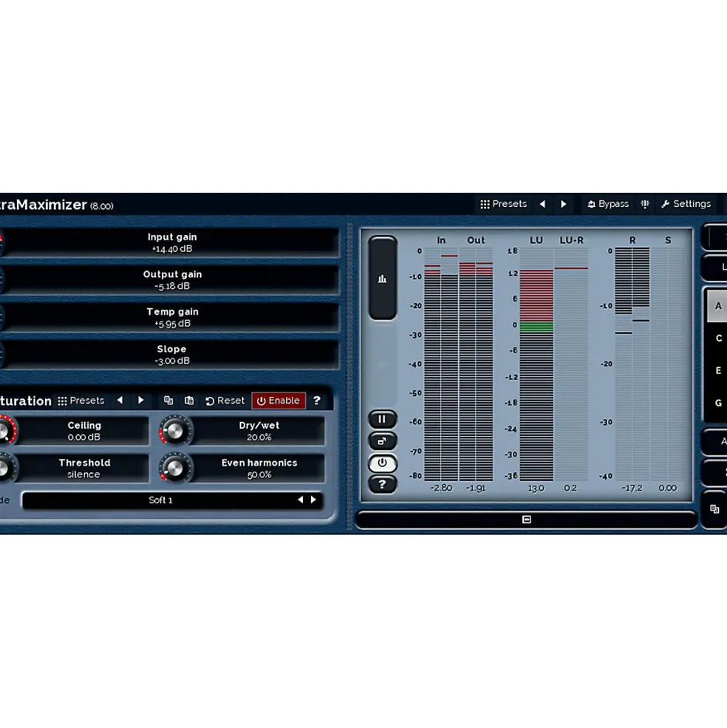
Task: Click the R meter column header
Action: click(632, 240)
